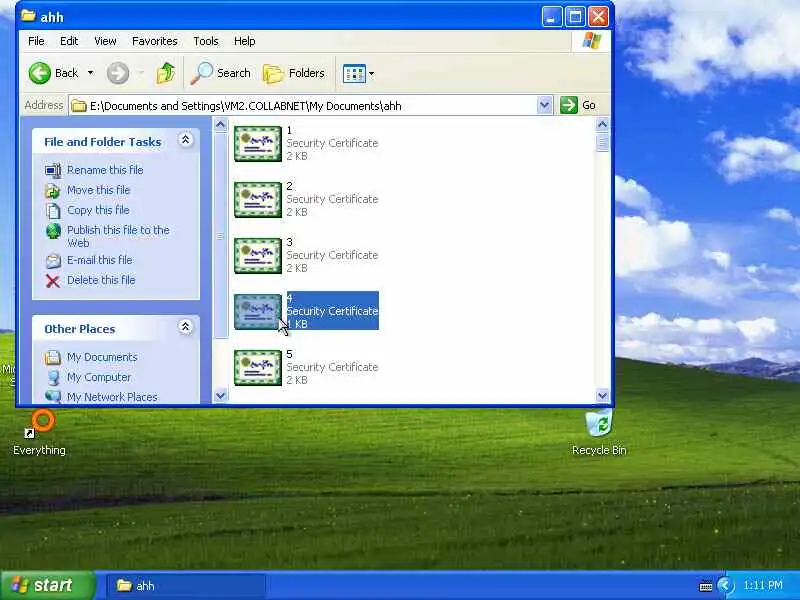The image size is (800, 600).
Task: Toggle the Folders pane
Action: 294,73
